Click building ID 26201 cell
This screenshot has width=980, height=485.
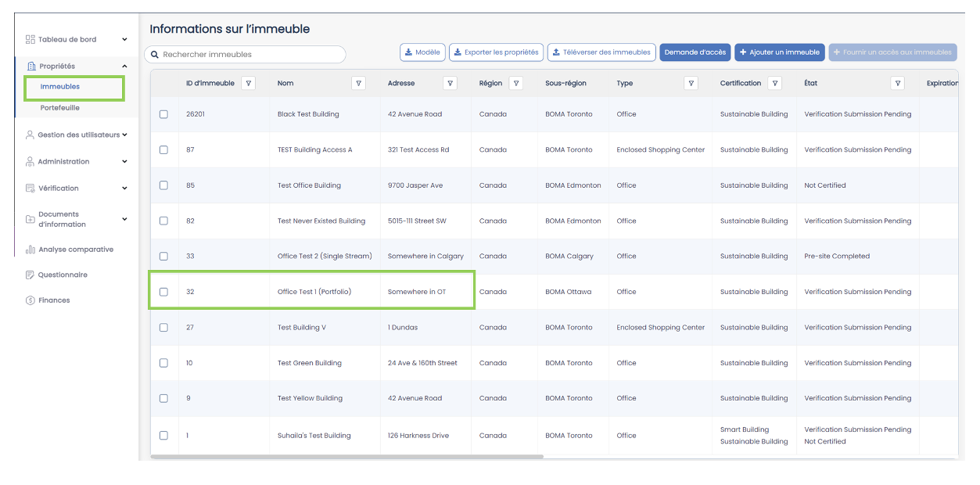click(x=195, y=114)
